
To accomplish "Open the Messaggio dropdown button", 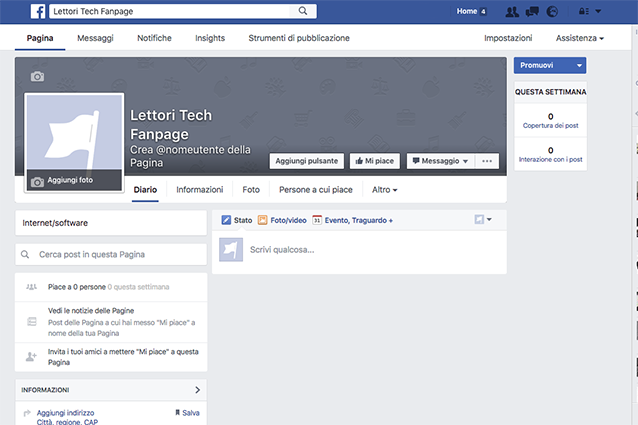I will click(441, 161).
